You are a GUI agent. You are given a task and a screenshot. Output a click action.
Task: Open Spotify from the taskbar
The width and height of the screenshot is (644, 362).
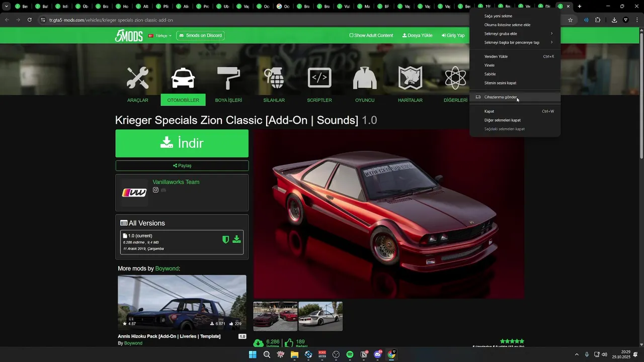[350, 354]
